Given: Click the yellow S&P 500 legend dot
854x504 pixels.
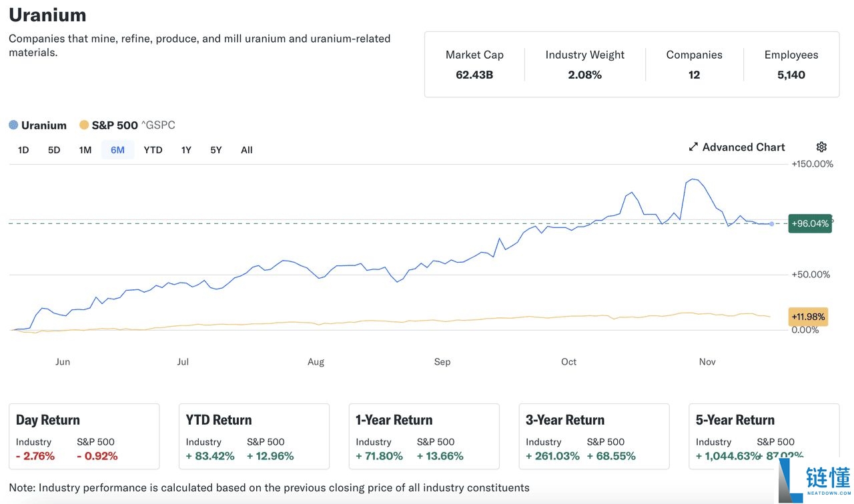Looking at the screenshot, I should (x=84, y=125).
